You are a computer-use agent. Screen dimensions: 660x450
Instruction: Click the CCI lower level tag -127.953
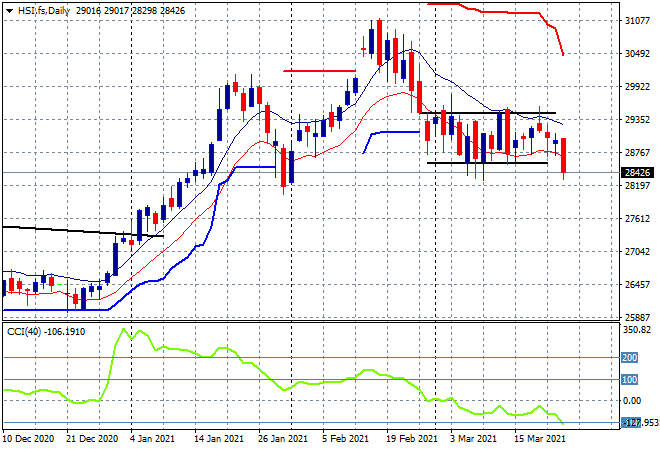(641, 423)
